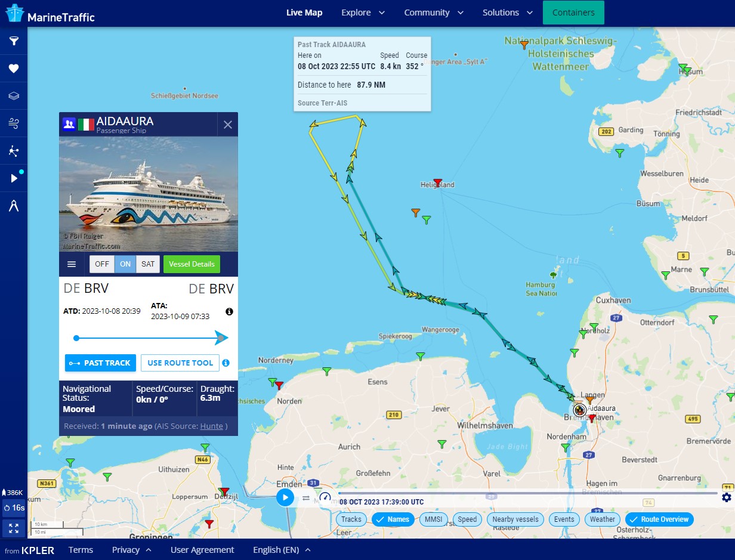
Task: Expand the Explore dropdown menu
Action: pyautogui.click(x=363, y=13)
